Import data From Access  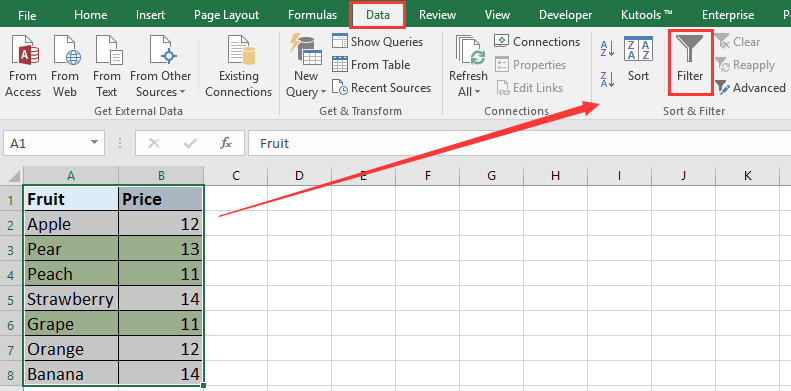pos(23,66)
